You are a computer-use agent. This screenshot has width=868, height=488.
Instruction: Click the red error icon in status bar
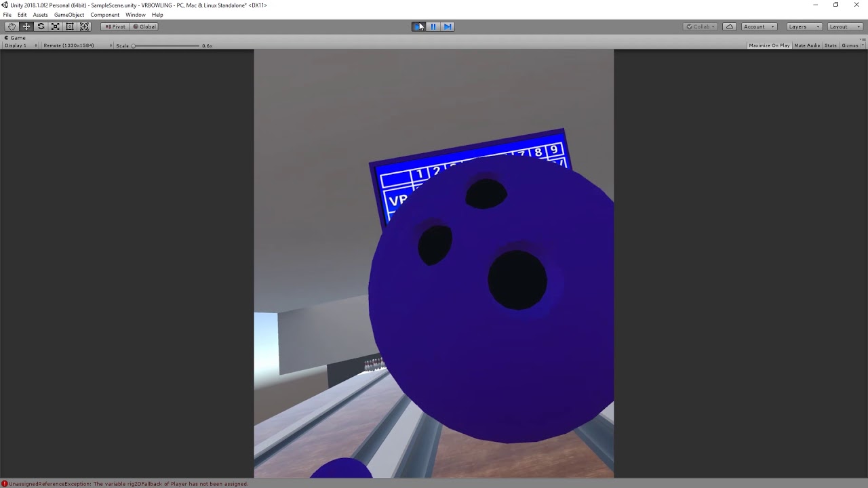[5, 484]
